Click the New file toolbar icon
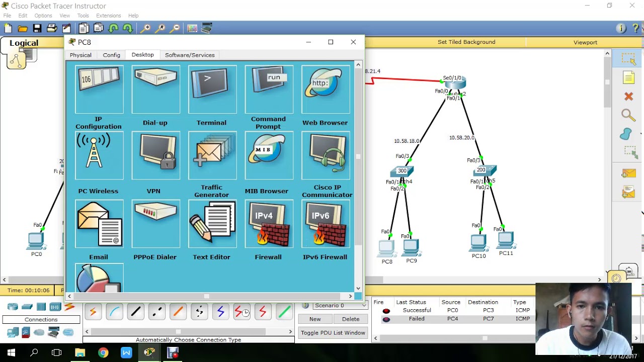Viewport: 644px width, 362px height. click(8, 29)
